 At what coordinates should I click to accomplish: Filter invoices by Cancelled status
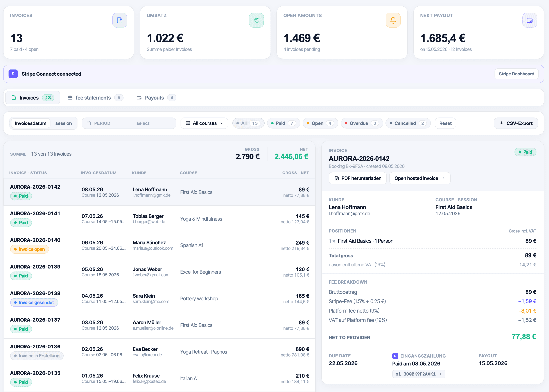[x=408, y=123]
